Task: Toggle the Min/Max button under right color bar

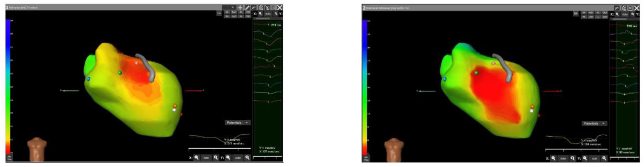Action: [366, 158]
